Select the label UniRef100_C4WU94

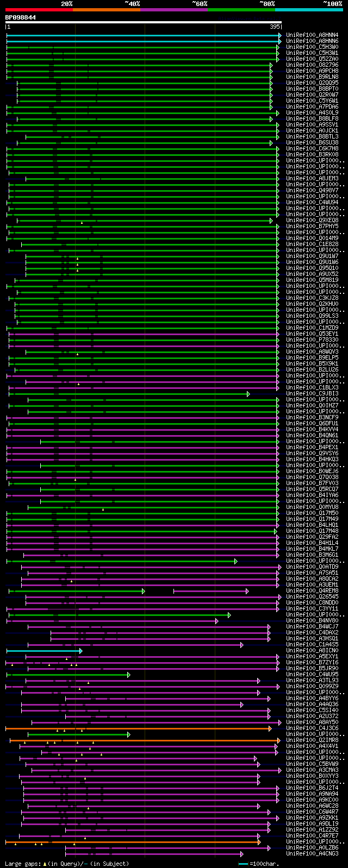coord(312,202)
